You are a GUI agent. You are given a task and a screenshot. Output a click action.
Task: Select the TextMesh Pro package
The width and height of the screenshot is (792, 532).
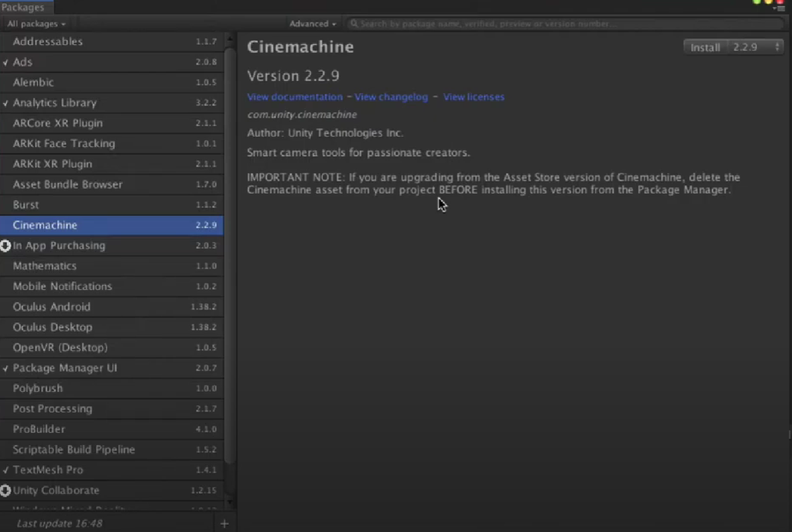pyautogui.click(x=112, y=470)
